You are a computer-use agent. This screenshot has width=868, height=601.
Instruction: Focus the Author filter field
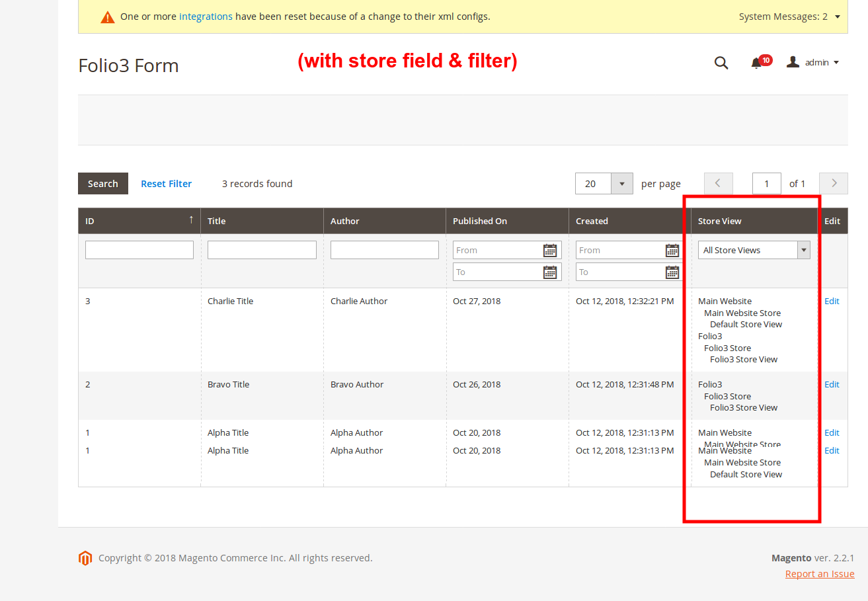385,250
